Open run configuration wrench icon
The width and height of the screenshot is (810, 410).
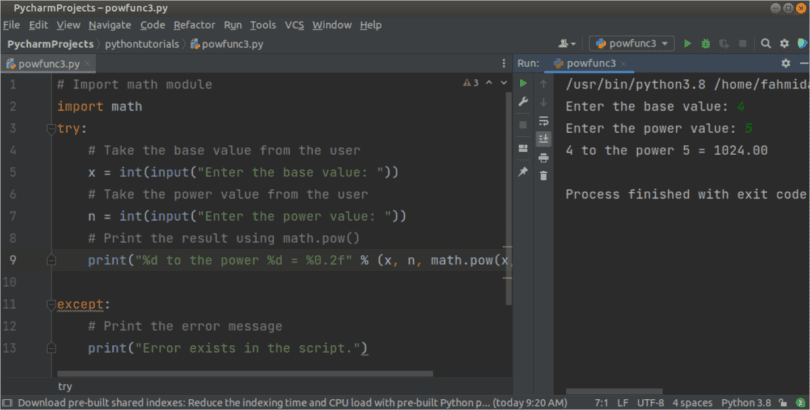(523, 102)
